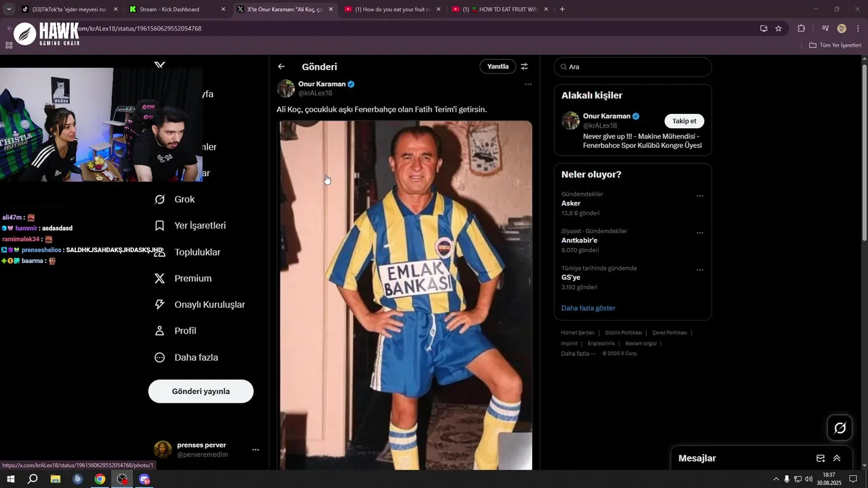Open Chrome from the taskbar
Image resolution: width=868 pixels, height=488 pixels.
coord(100,479)
